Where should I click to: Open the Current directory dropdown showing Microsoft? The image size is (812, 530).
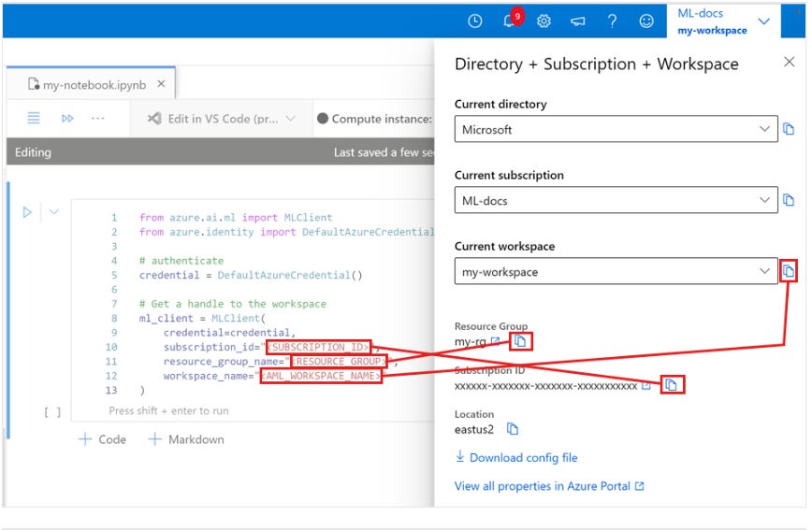click(x=616, y=129)
